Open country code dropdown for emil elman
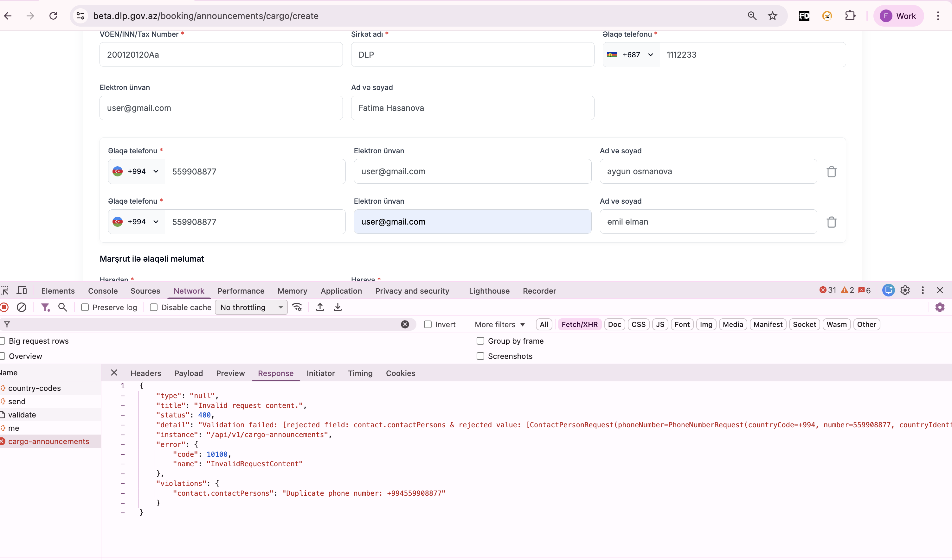952x560 pixels. pyautogui.click(x=136, y=222)
